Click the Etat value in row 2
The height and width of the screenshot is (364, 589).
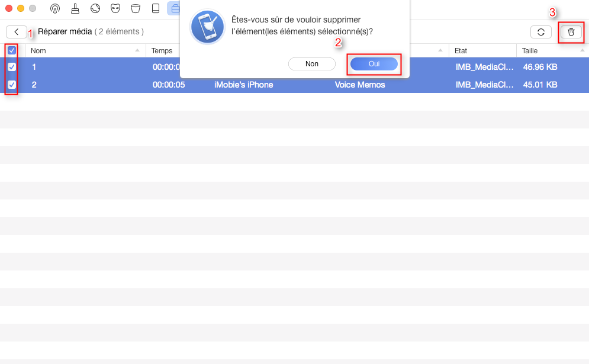pos(485,85)
